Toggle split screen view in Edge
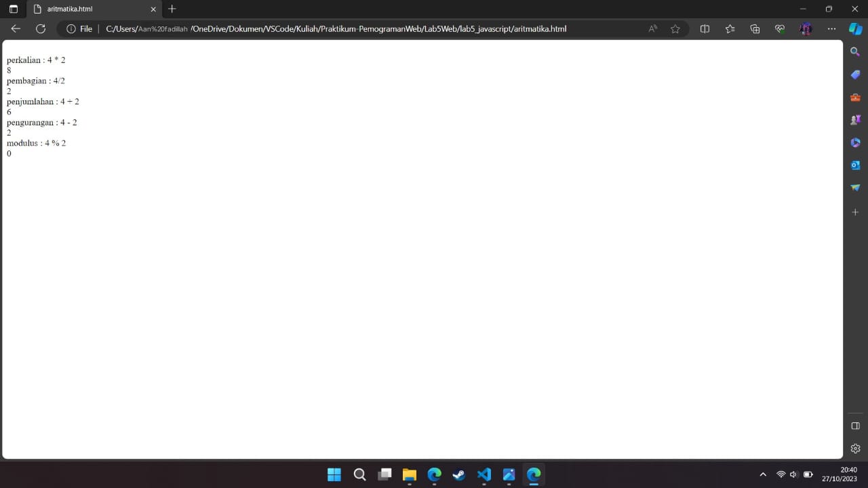Image resolution: width=868 pixels, height=488 pixels. (x=705, y=28)
